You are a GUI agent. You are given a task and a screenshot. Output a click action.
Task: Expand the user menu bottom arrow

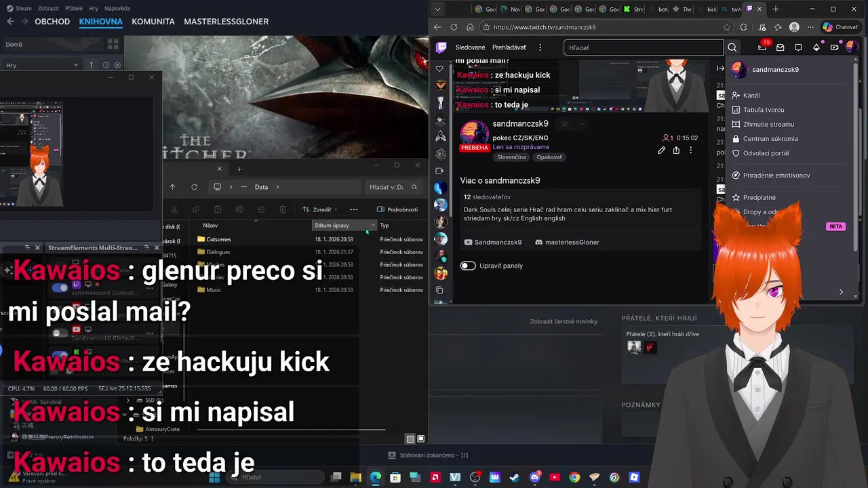(x=841, y=292)
